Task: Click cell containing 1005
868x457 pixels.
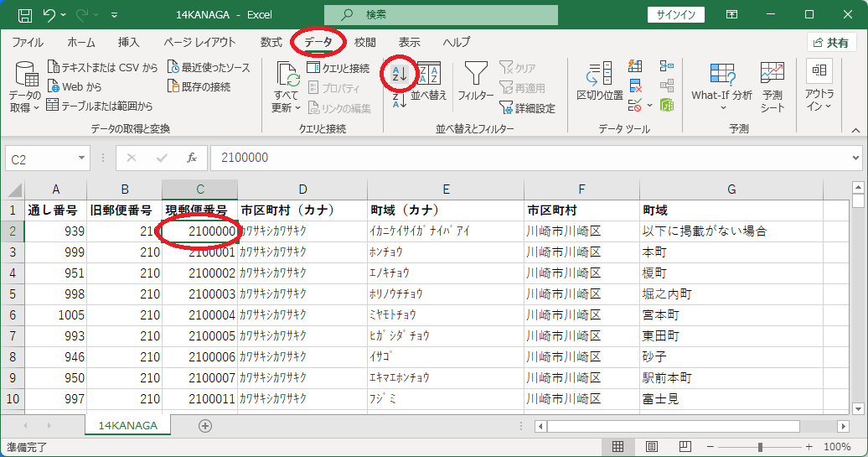Action: (x=55, y=315)
